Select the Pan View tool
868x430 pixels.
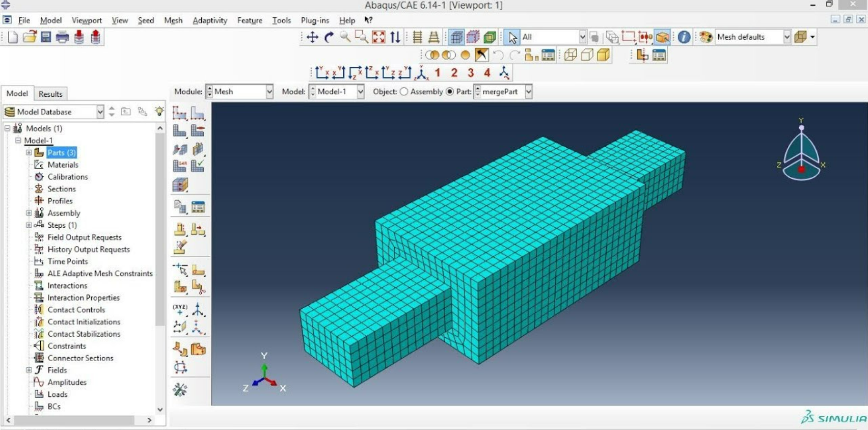click(x=312, y=37)
